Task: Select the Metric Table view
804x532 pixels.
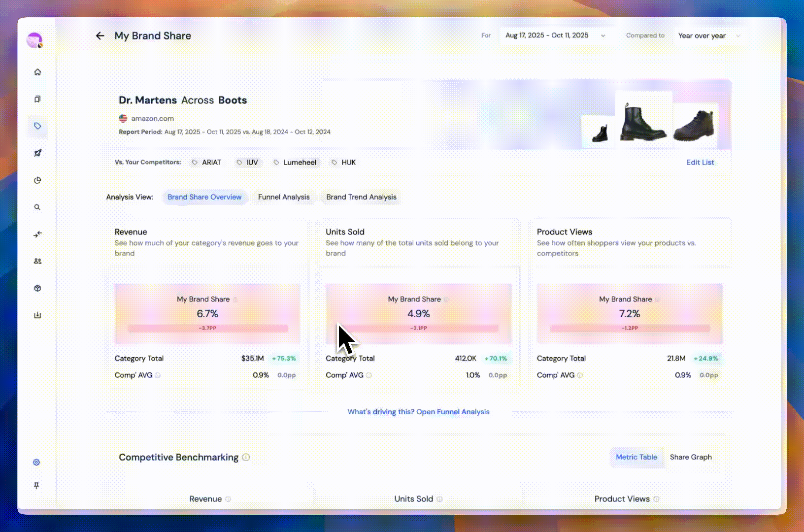Action: point(636,457)
